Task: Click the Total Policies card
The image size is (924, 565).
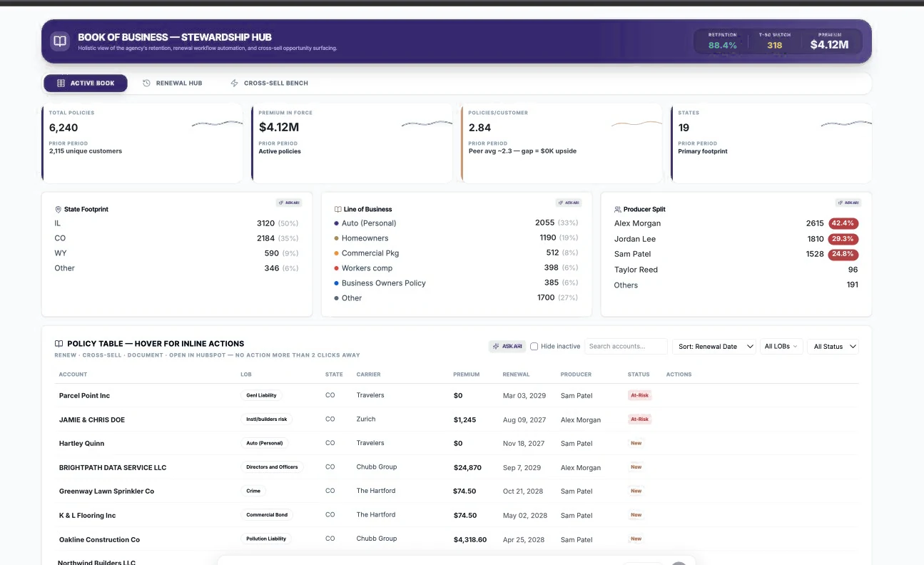Action: 142,143
